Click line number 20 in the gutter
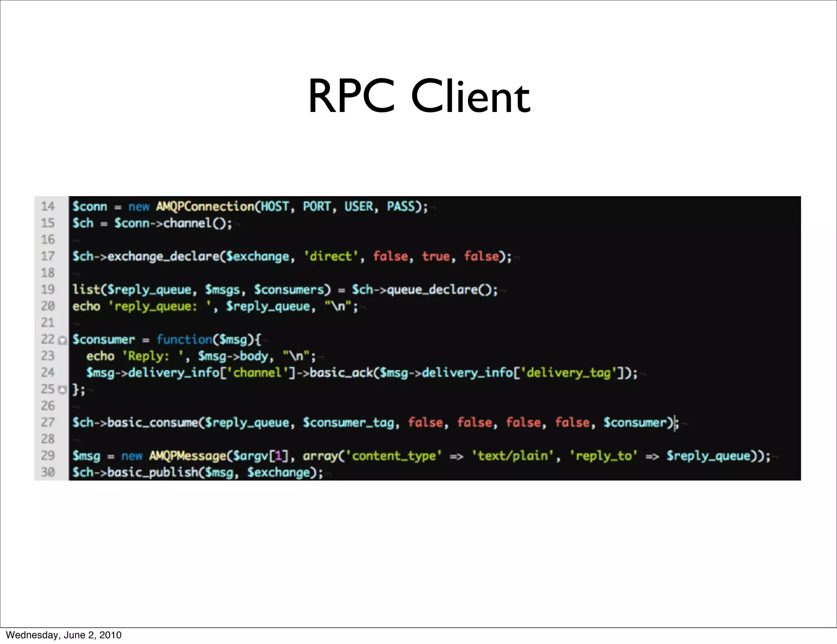 (x=48, y=306)
